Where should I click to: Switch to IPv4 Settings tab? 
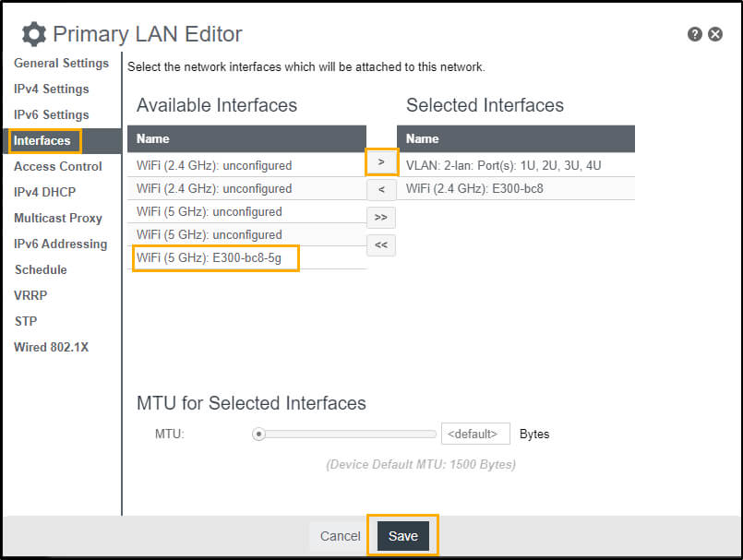point(52,89)
